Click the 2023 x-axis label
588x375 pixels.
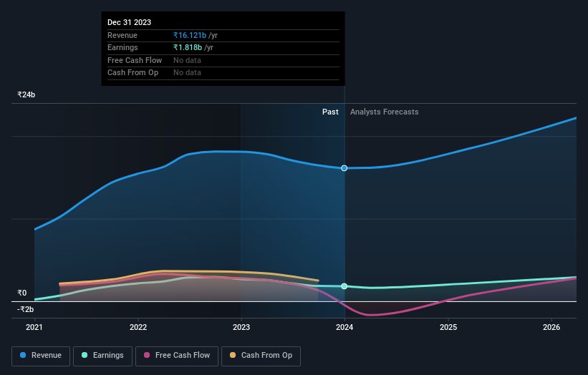(241, 328)
